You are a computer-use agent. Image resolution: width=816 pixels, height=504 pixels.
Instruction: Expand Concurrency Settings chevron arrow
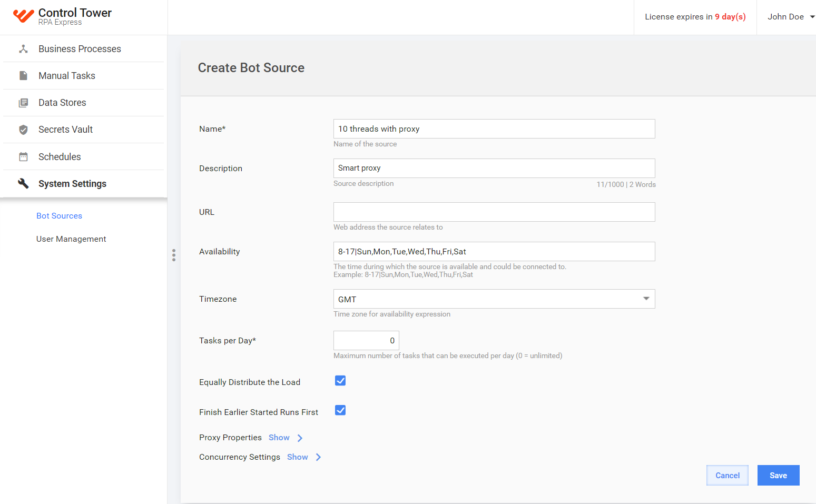tap(318, 457)
